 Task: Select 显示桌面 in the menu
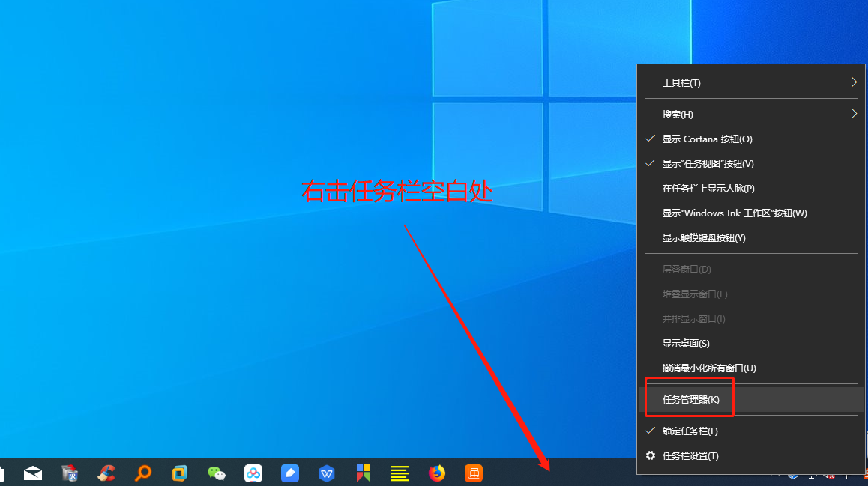pos(684,343)
